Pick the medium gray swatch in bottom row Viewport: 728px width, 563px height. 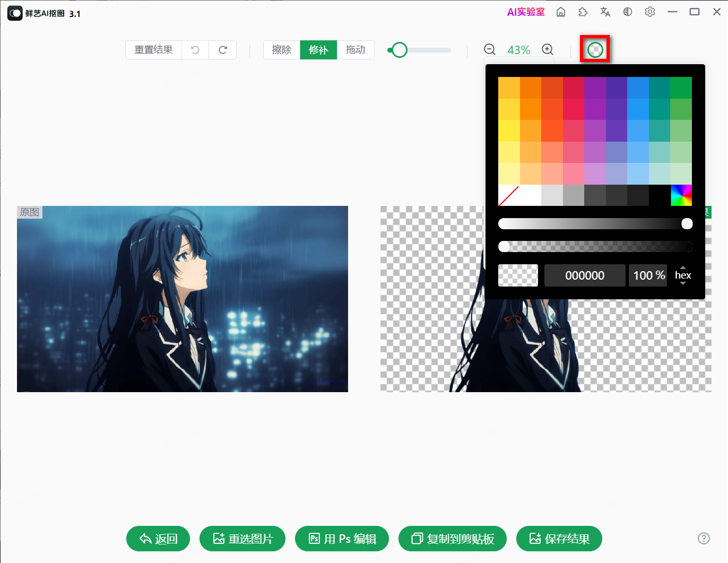[574, 195]
